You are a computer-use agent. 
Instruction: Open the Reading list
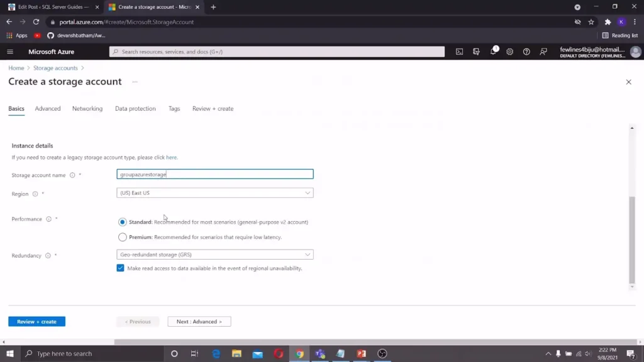[619, 35]
